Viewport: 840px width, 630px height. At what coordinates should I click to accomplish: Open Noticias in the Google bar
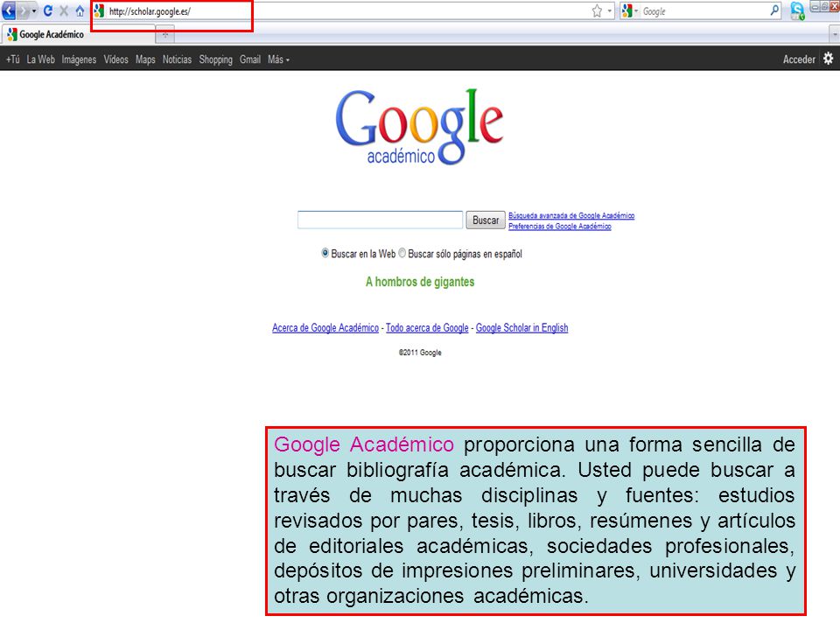click(x=177, y=59)
